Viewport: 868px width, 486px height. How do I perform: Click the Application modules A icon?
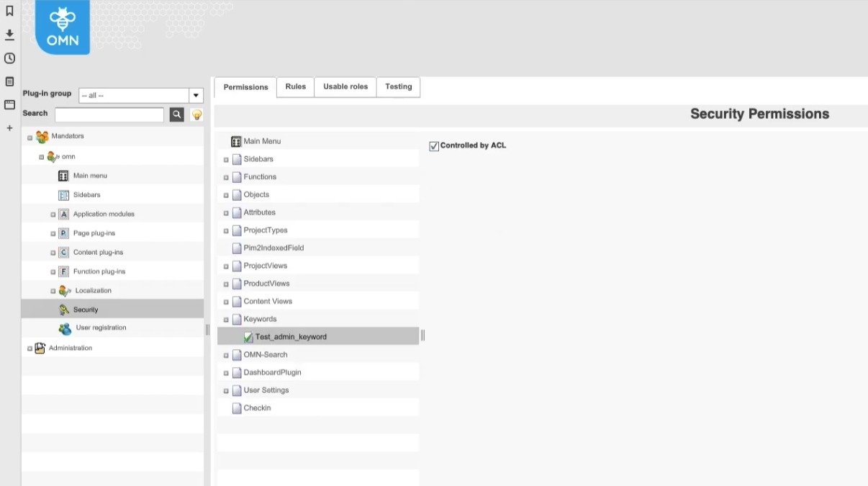[x=63, y=214]
